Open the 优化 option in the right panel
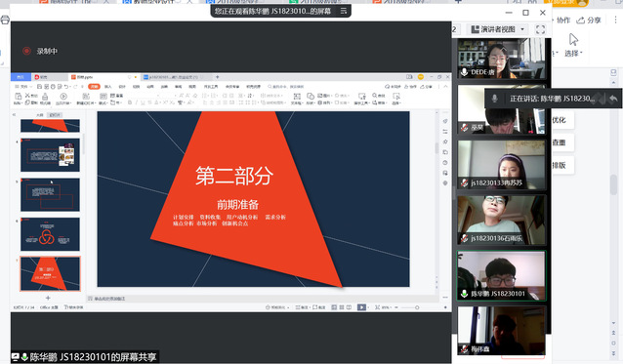This screenshot has height=364, width=623. click(x=561, y=120)
